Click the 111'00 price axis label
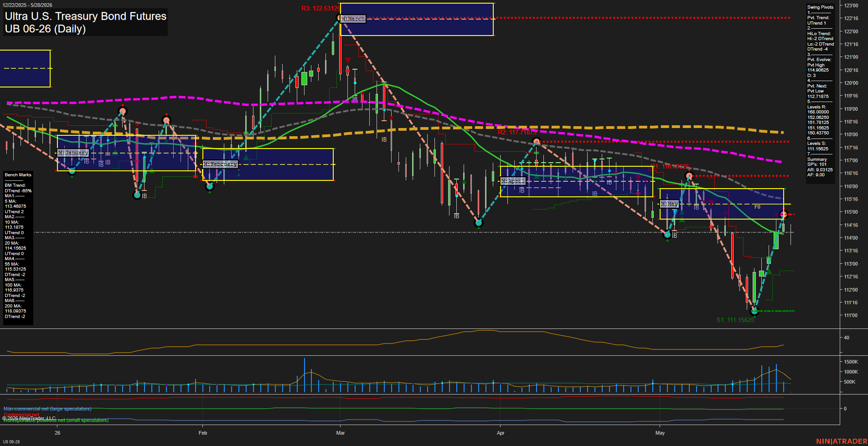 point(851,315)
